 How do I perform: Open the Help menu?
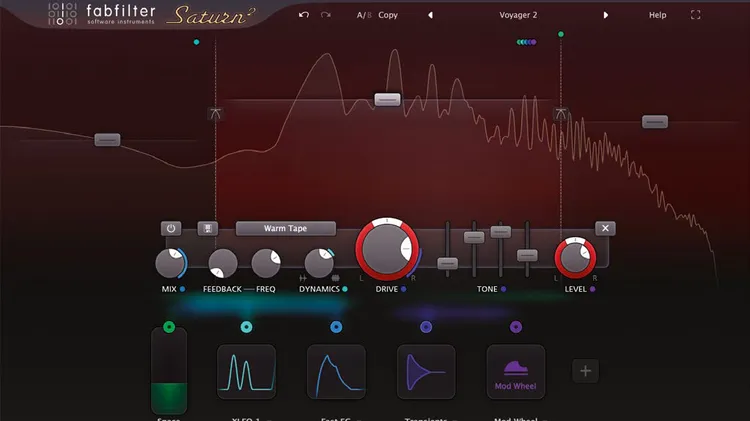tap(657, 15)
